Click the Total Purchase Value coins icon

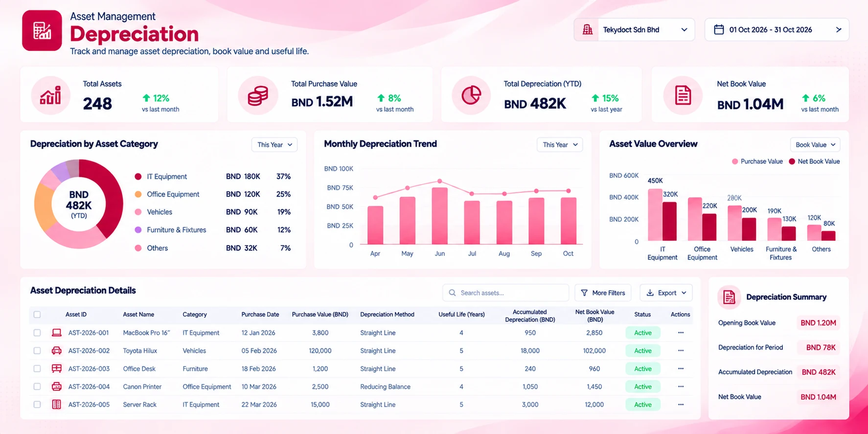tap(258, 95)
